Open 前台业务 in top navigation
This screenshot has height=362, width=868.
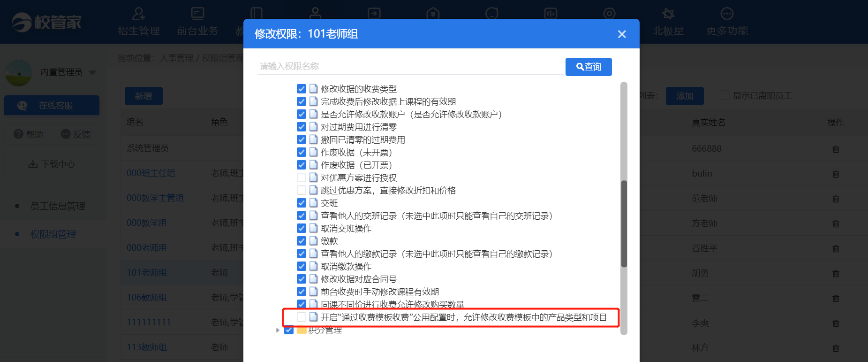pos(197,22)
